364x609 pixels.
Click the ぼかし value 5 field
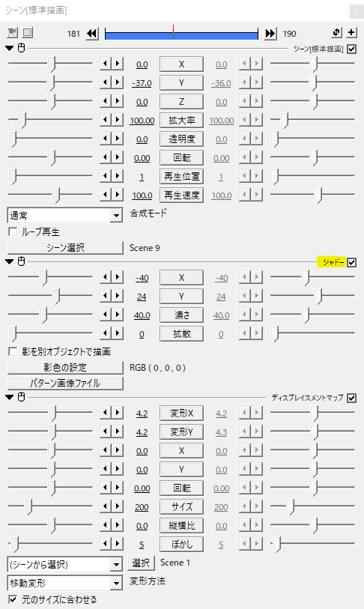(x=142, y=545)
